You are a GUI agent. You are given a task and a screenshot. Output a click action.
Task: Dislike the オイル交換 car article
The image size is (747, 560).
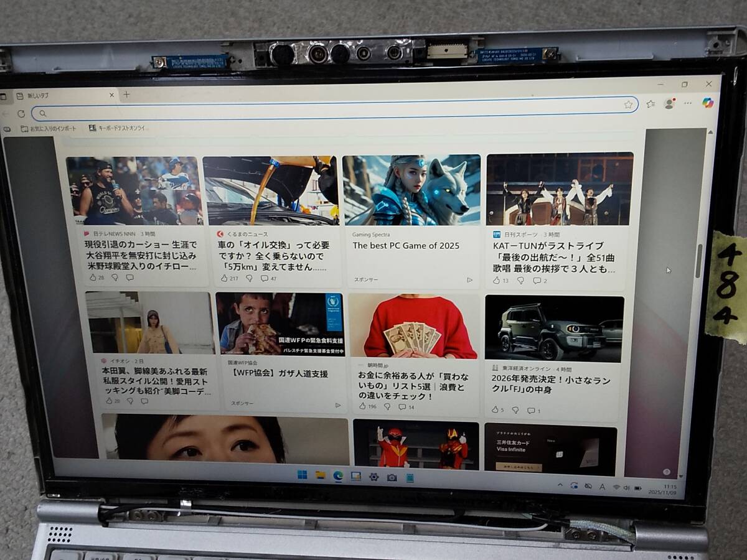pyautogui.click(x=249, y=278)
